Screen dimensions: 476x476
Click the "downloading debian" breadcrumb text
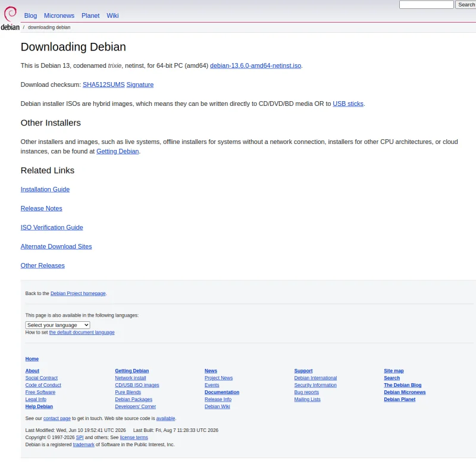tap(49, 27)
